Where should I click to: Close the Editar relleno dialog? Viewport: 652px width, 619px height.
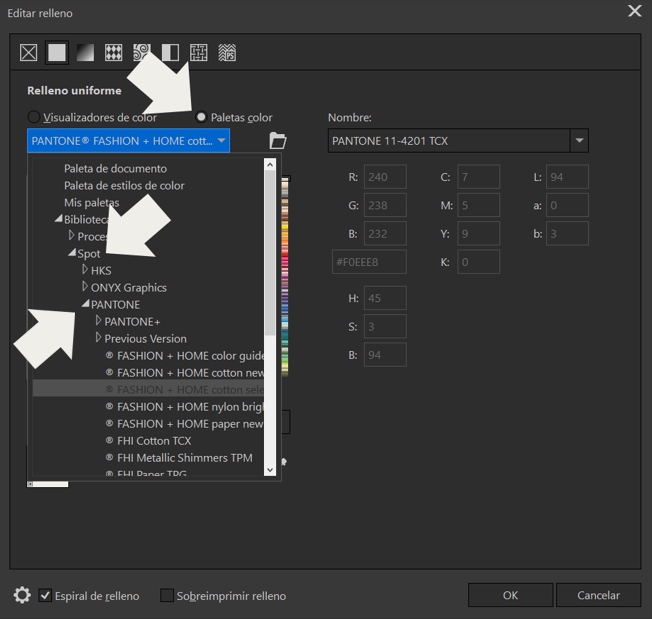(x=635, y=11)
